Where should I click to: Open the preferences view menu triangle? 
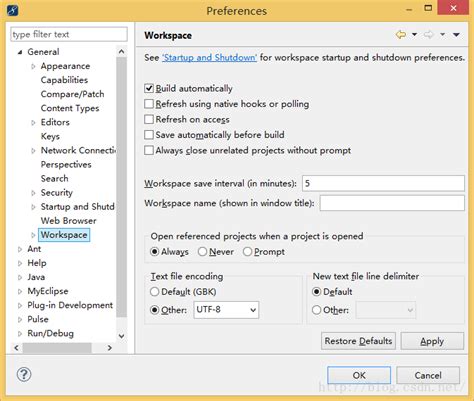coord(456,35)
